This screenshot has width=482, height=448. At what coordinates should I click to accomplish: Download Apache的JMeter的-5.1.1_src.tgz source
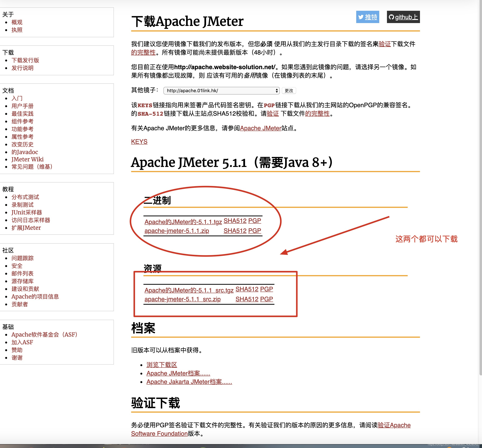point(189,290)
